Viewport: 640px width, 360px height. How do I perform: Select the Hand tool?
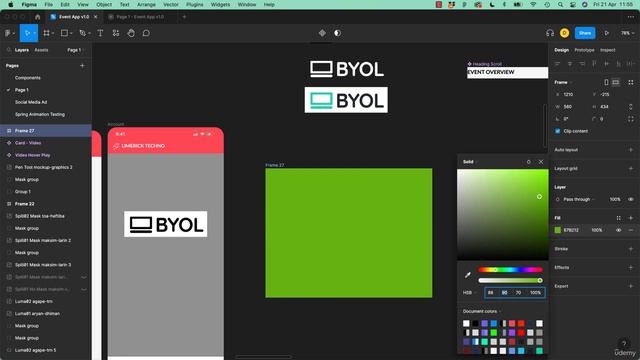tap(131, 33)
